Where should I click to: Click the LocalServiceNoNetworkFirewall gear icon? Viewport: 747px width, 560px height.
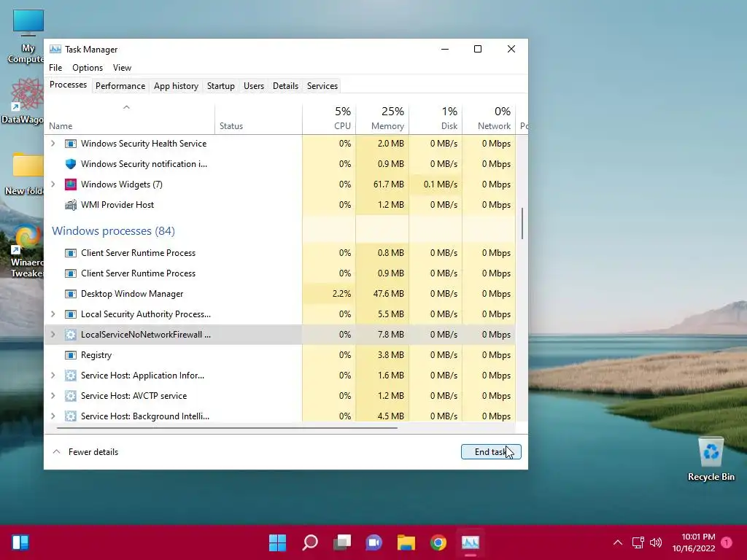(71, 335)
